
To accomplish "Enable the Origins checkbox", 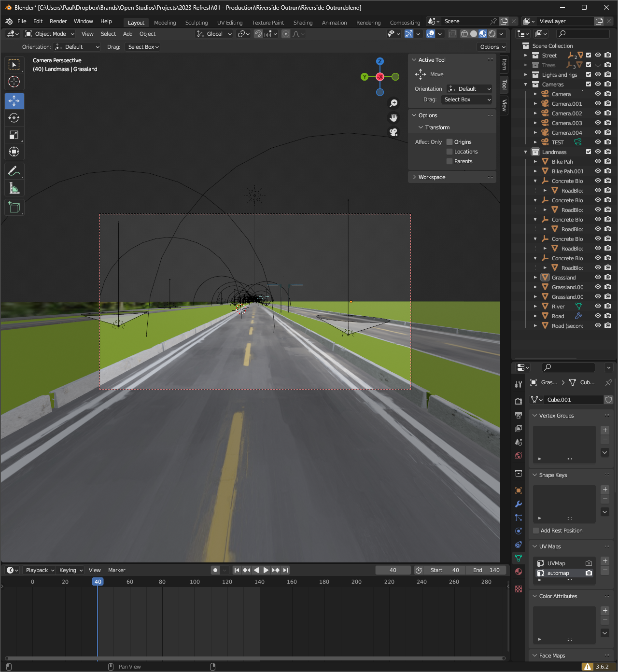I will tap(449, 142).
